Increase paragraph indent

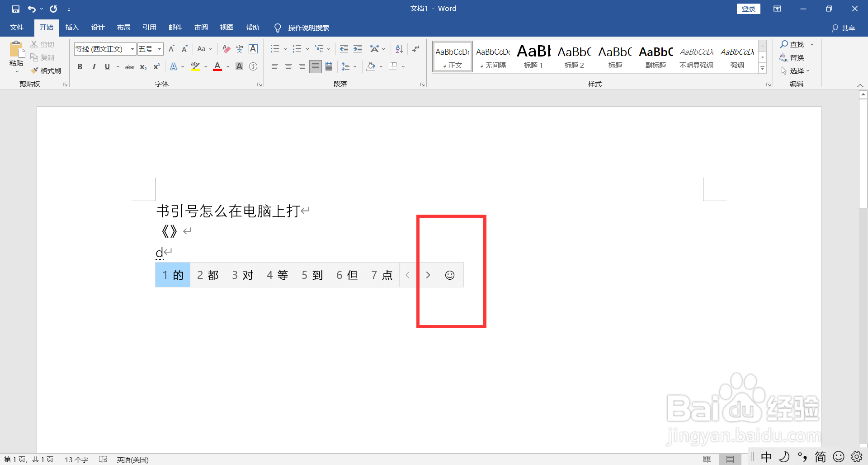(x=358, y=49)
